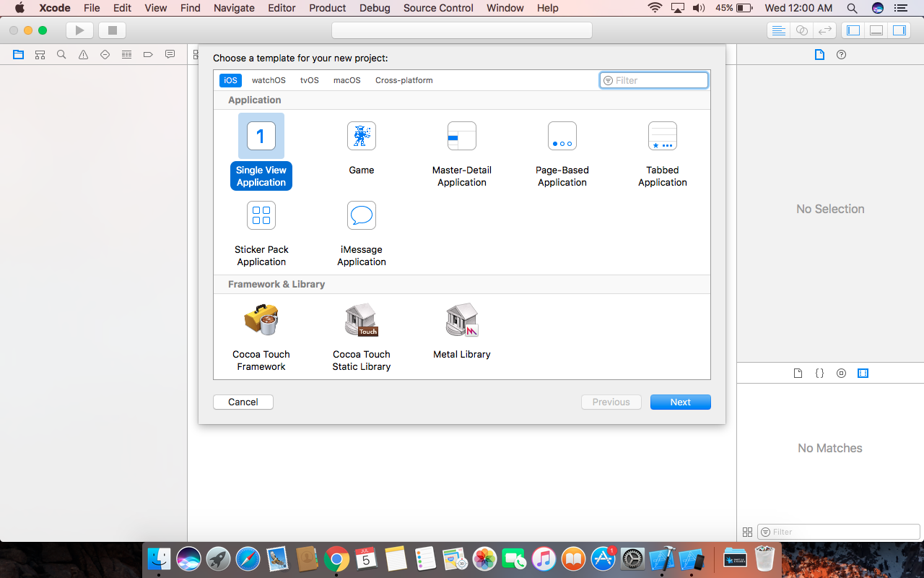Open the Editor menu in menu bar
Screen dimensions: 924x578
[282, 8]
